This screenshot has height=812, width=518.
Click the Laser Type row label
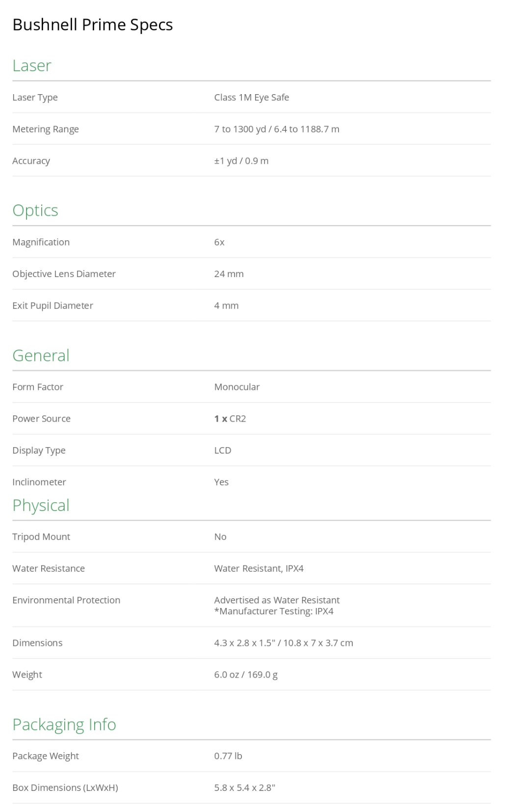click(35, 97)
